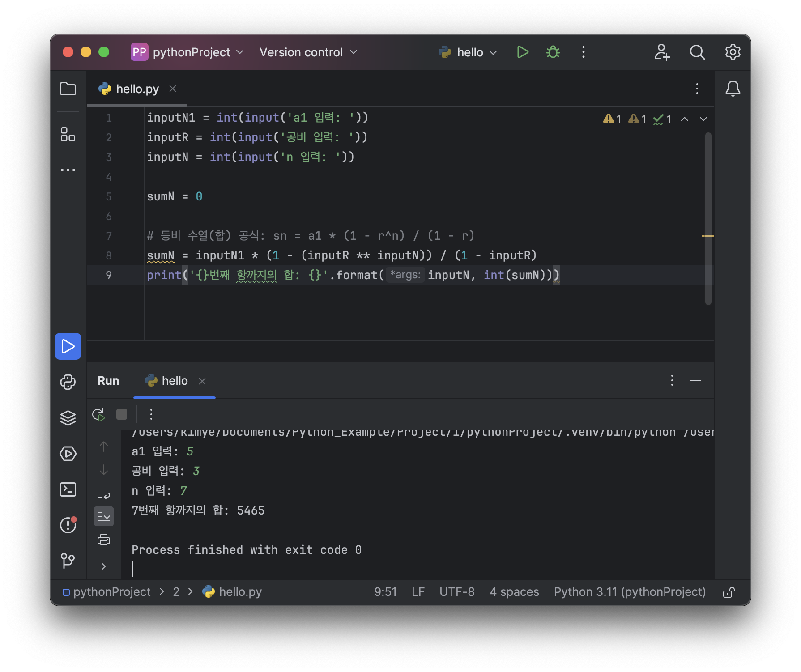
Task: Show more tool windows in left sidebar
Action: coord(68,170)
